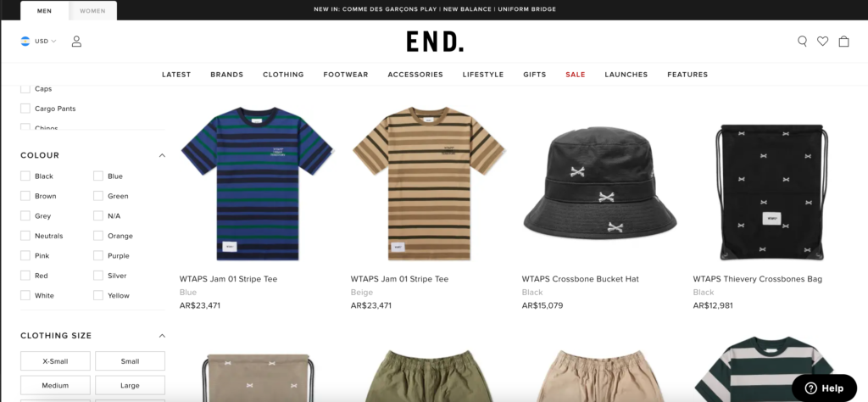Select the Medium size button
868x402 pixels.
coord(55,385)
